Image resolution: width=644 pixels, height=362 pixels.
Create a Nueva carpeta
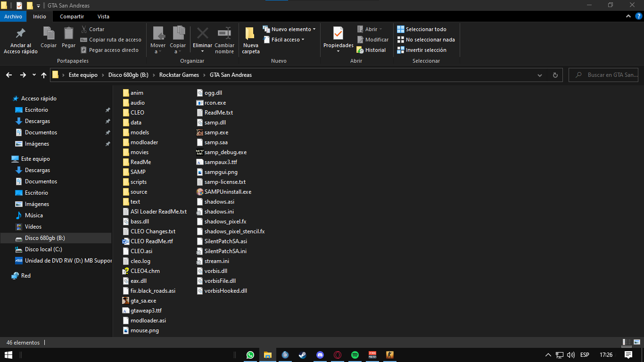251,41
